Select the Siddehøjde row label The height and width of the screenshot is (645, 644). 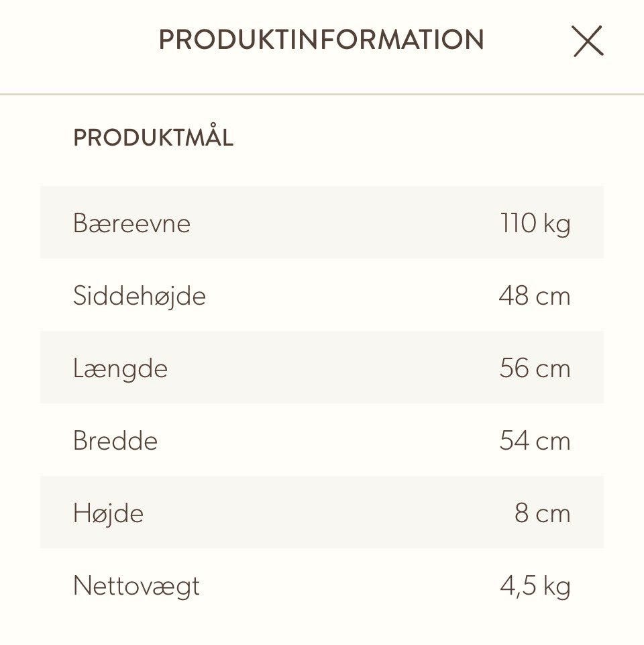tap(140, 296)
